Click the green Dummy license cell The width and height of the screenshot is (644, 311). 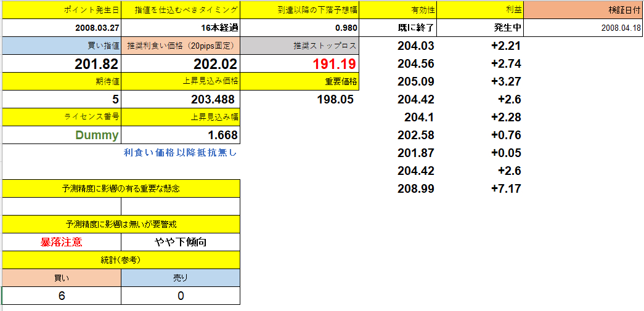coord(62,135)
